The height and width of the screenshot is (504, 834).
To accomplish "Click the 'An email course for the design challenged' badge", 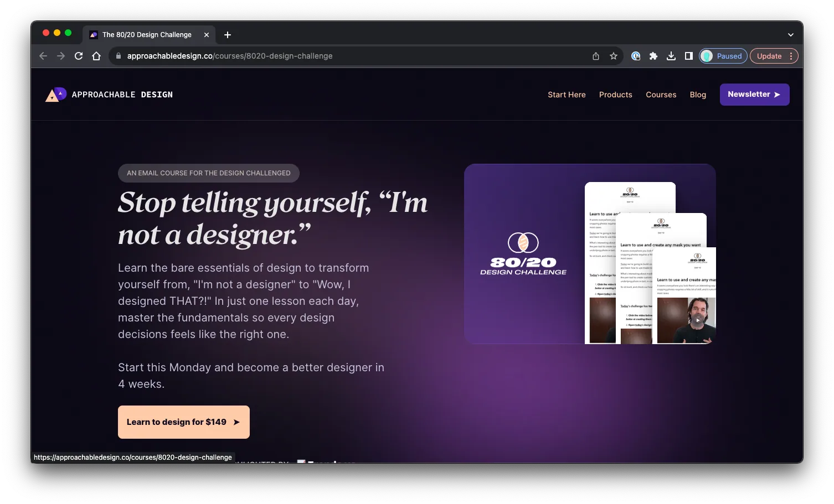I will point(209,173).
